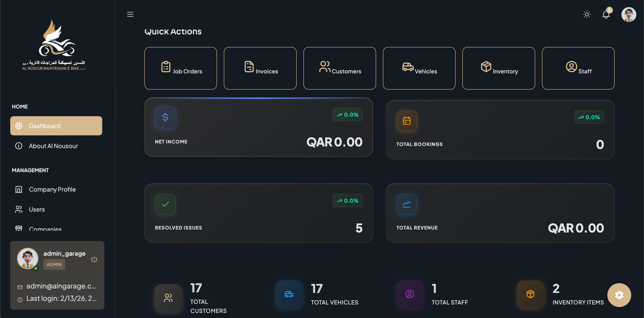Viewport: 644px width, 318px height.
Task: Go to Users in the sidebar
Action: 37,210
